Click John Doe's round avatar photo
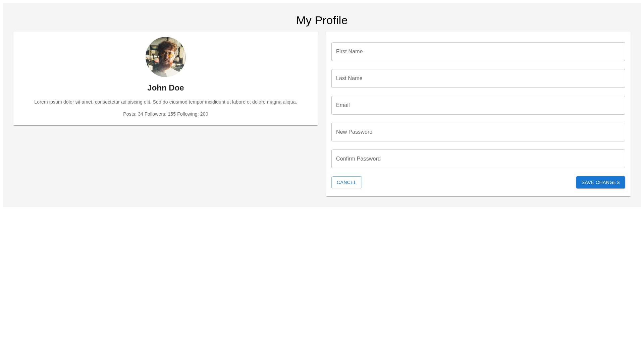 click(166, 57)
